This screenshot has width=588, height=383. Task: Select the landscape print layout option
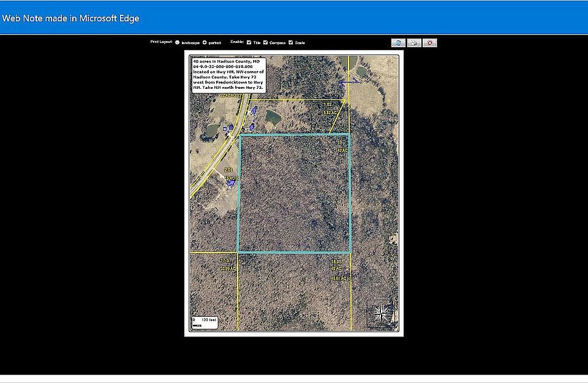tap(178, 42)
